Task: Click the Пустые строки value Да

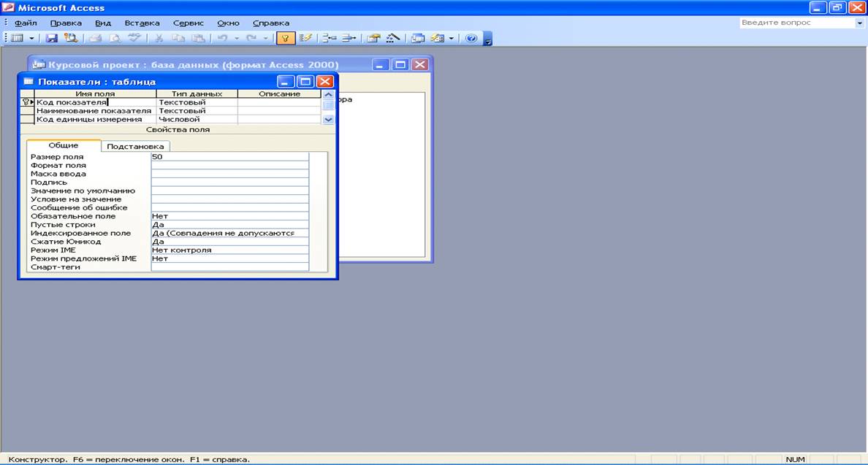Action: click(229, 225)
